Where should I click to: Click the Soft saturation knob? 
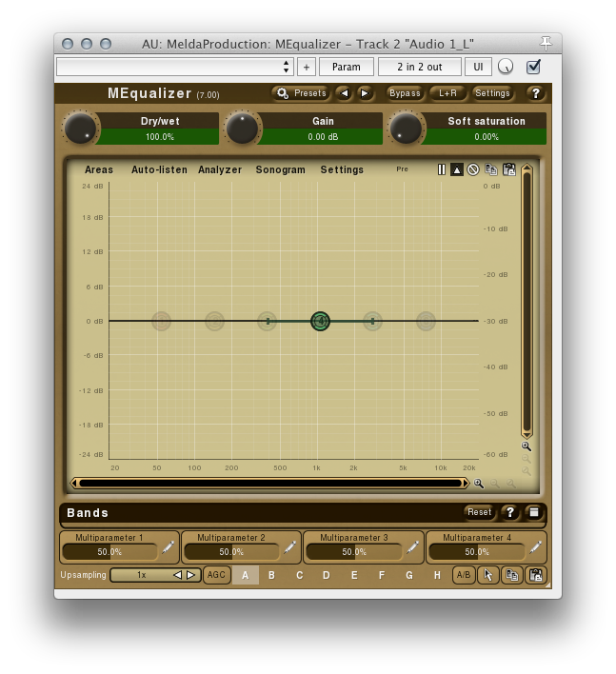click(x=406, y=129)
